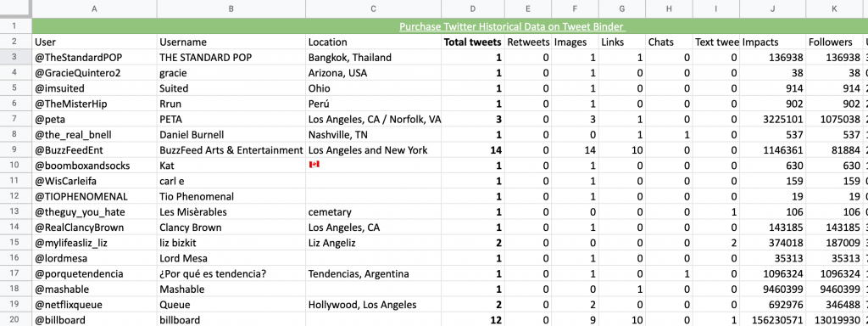Click location cell Arizona, USA
Viewport: 868px width, 326px height.
(x=373, y=73)
